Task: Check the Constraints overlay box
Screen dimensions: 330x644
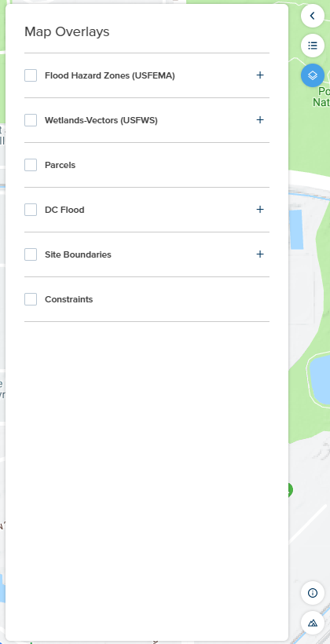Action: [x=31, y=299]
